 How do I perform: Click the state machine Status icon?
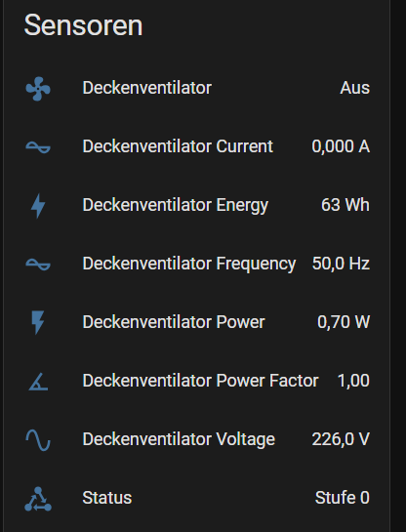(38, 499)
